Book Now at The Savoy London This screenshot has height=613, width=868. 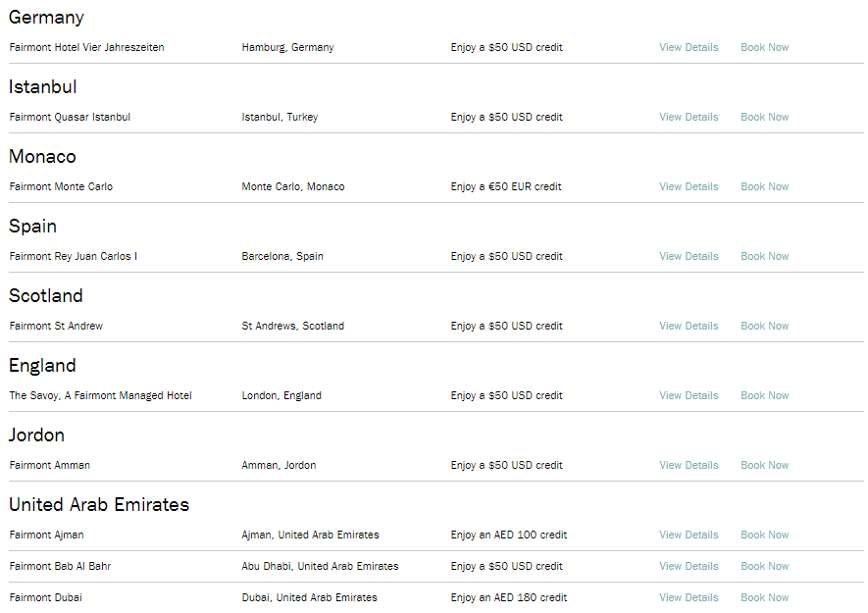764,396
